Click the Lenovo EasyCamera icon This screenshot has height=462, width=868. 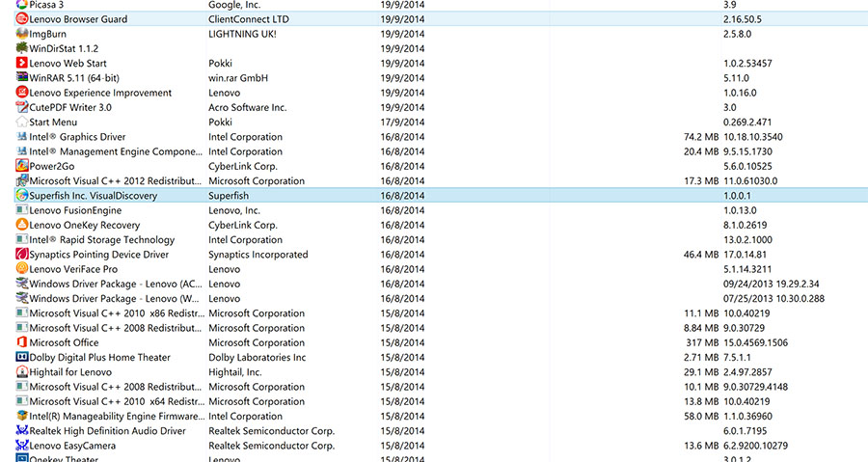(21, 446)
